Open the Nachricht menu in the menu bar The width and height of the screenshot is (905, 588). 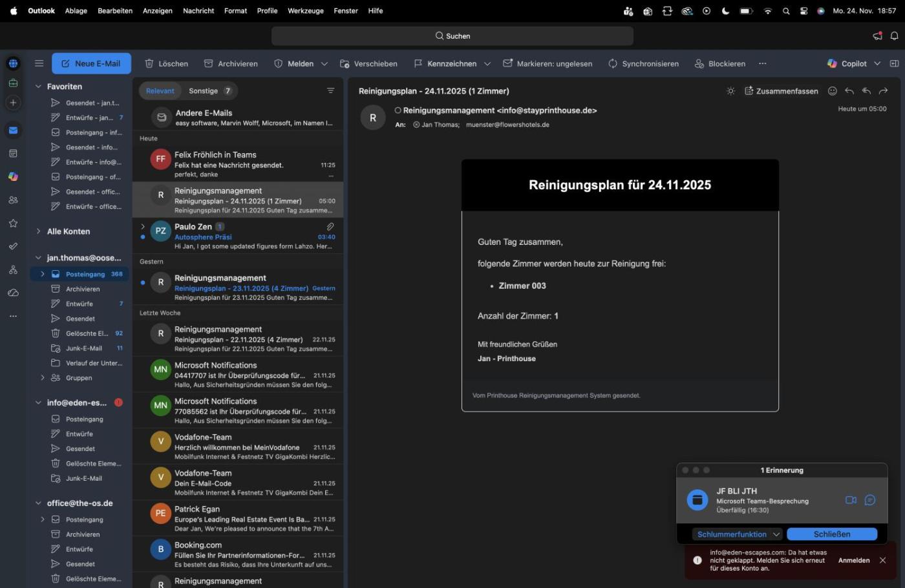tap(198, 11)
